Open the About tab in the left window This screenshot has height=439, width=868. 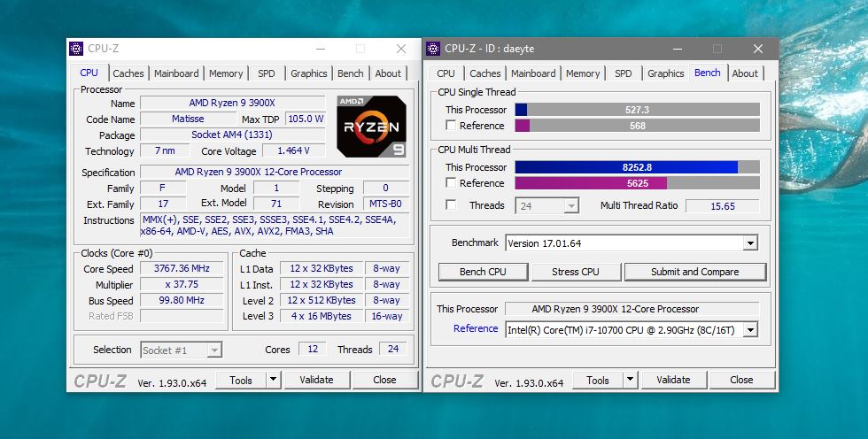pyautogui.click(x=388, y=73)
